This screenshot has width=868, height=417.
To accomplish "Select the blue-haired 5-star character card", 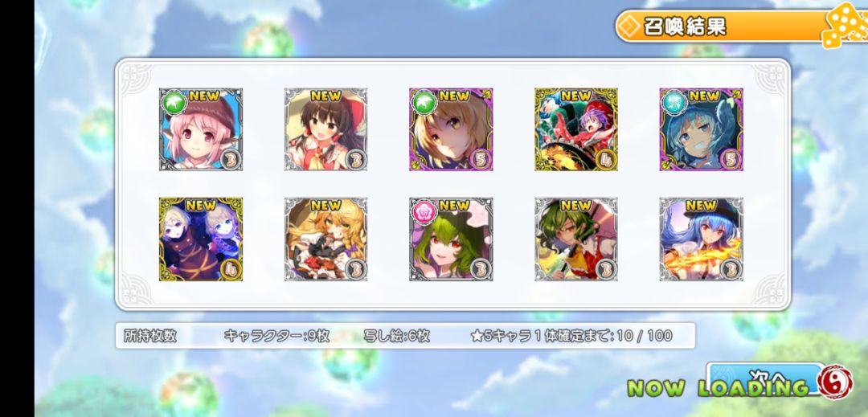I will pos(702,129).
